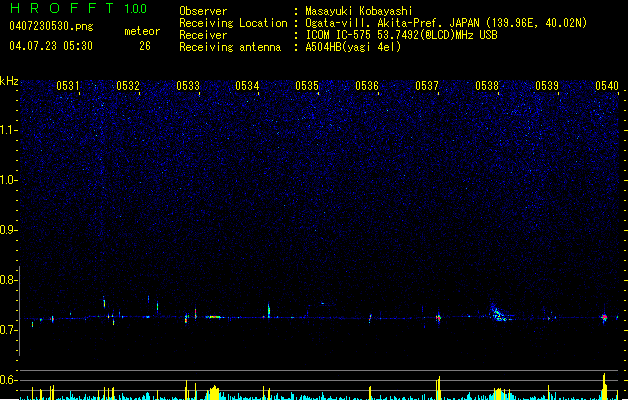Select the A504HB(yagi 4el) antenna text
629x400 pixels.
[353, 47]
